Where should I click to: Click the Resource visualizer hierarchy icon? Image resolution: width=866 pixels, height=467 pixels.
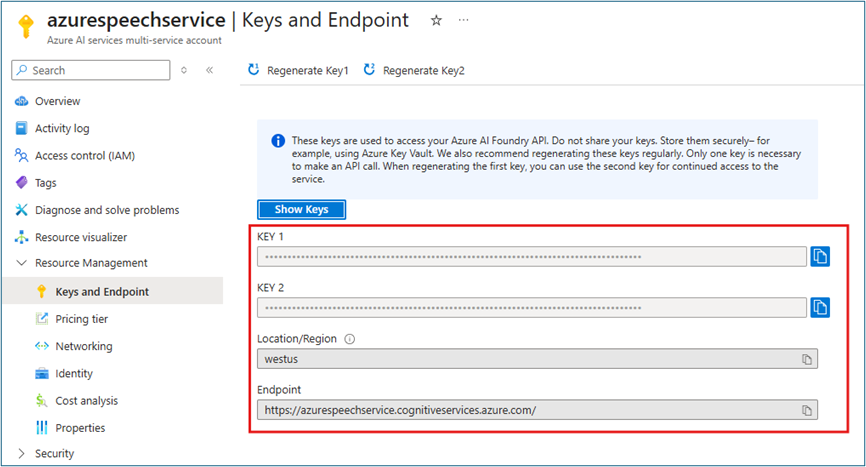pyautogui.click(x=21, y=237)
